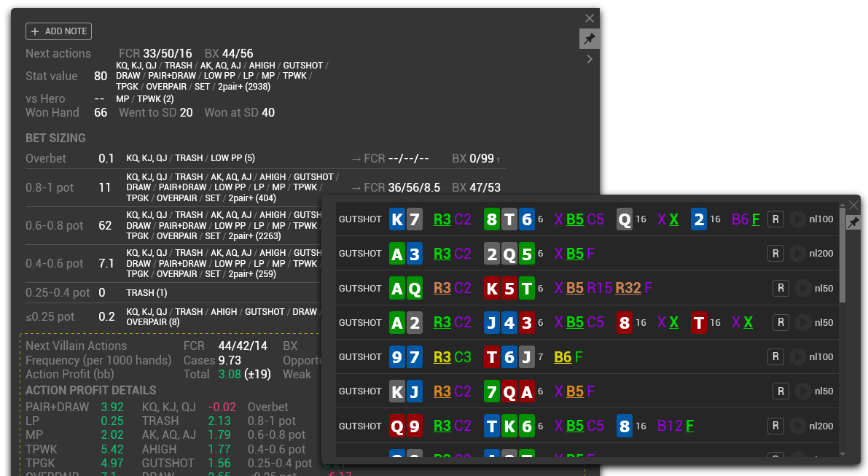Screen dimensions: 868x476
Task: Replay the A2 gutshot hand at nl50
Action: [802, 322]
